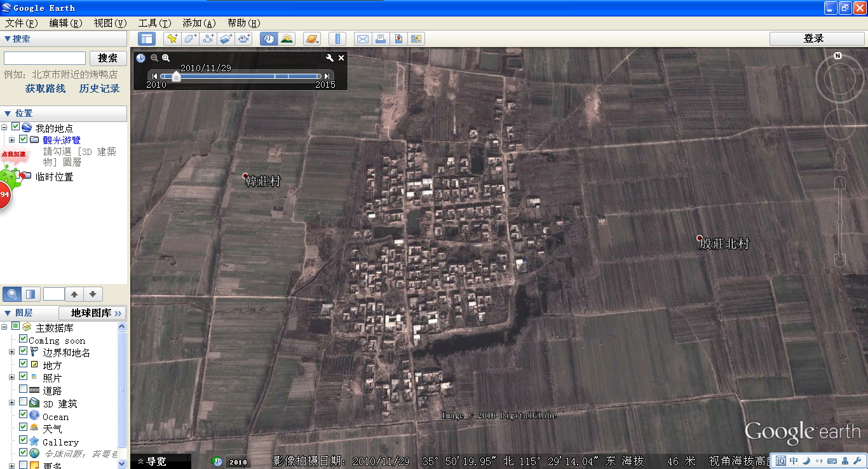Add a path from the toolbar
Image resolution: width=868 pixels, height=469 pixels.
coord(208,39)
